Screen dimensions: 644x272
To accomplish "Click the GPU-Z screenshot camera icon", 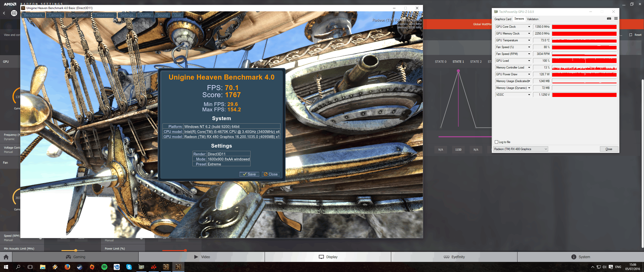I will pyautogui.click(x=609, y=18).
